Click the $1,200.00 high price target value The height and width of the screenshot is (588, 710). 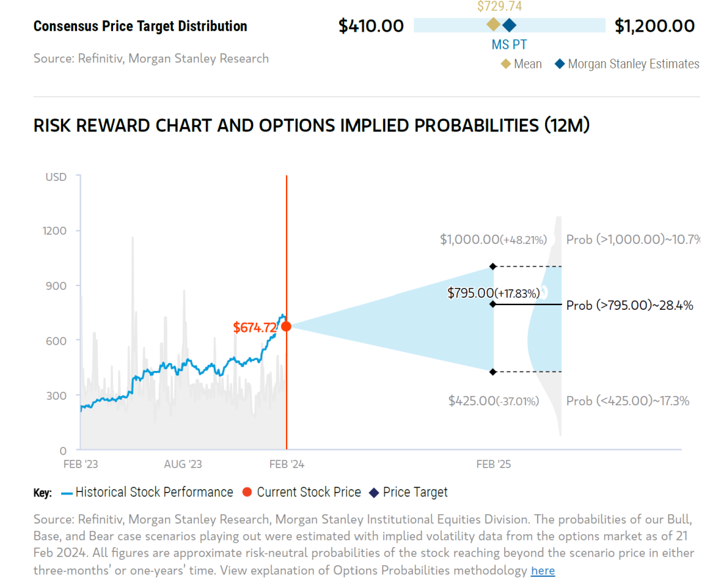tap(654, 26)
